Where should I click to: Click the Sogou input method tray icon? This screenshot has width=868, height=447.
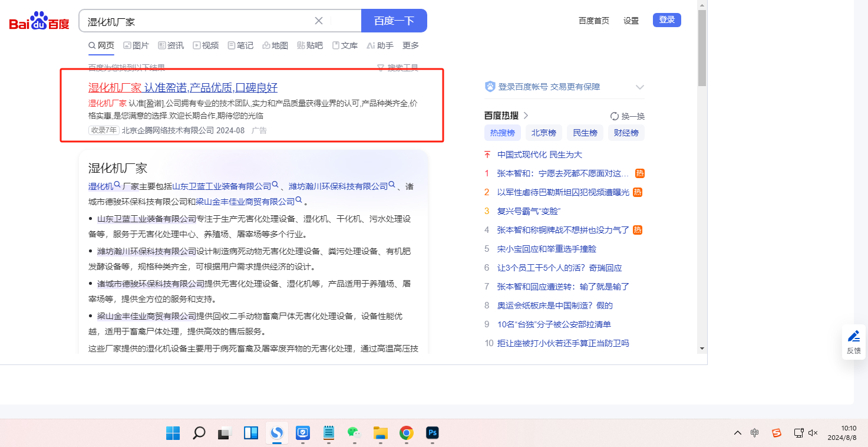(777, 433)
